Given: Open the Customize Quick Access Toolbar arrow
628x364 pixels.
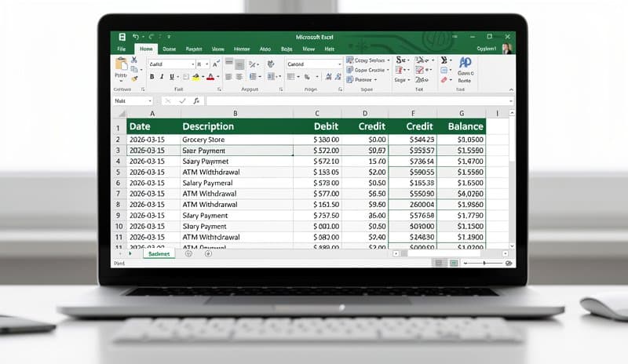Looking at the screenshot, I should (169, 37).
